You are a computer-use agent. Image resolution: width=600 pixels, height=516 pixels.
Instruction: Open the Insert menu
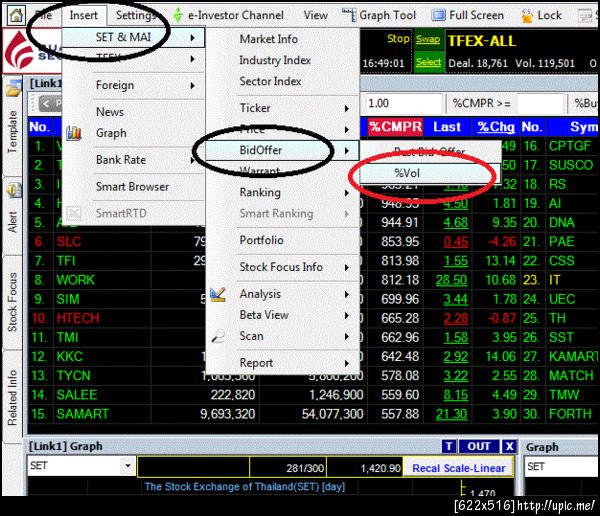coord(83,15)
